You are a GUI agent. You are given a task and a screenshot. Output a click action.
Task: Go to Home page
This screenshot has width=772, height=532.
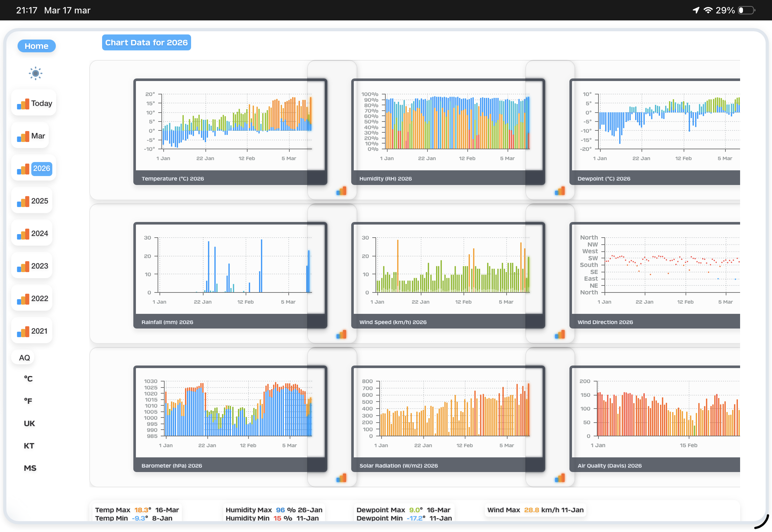[x=36, y=46]
